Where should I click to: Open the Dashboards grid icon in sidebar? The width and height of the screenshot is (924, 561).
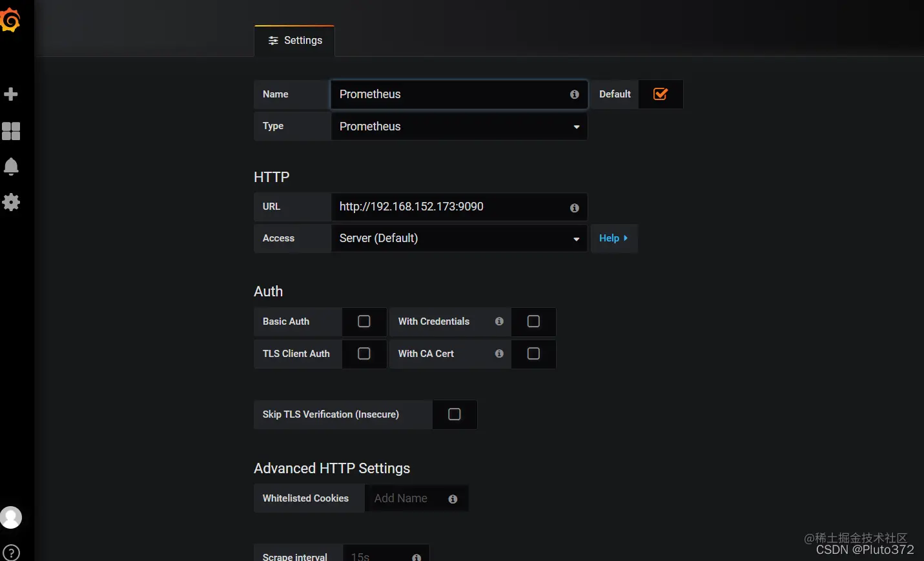pos(11,132)
